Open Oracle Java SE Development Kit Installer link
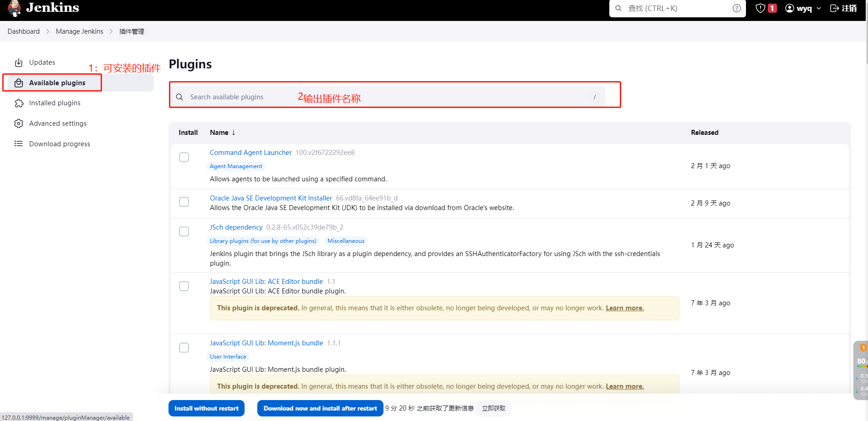The height and width of the screenshot is (421, 868). [271, 198]
